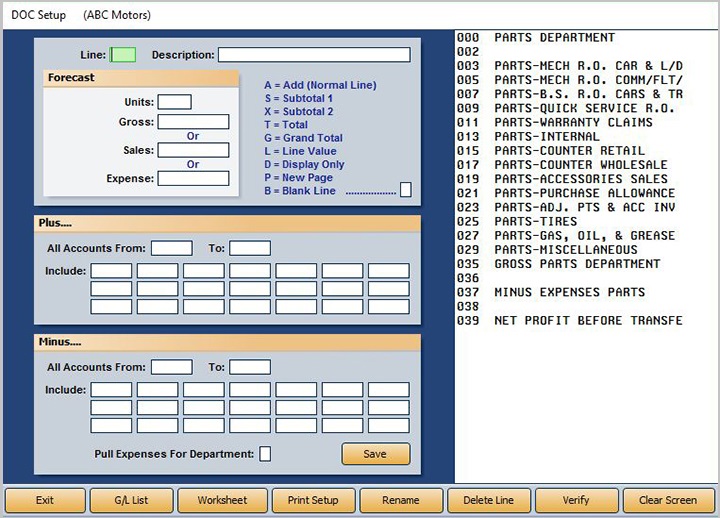Select the Forecast Gross input field
The height and width of the screenshot is (518, 720).
(x=193, y=122)
